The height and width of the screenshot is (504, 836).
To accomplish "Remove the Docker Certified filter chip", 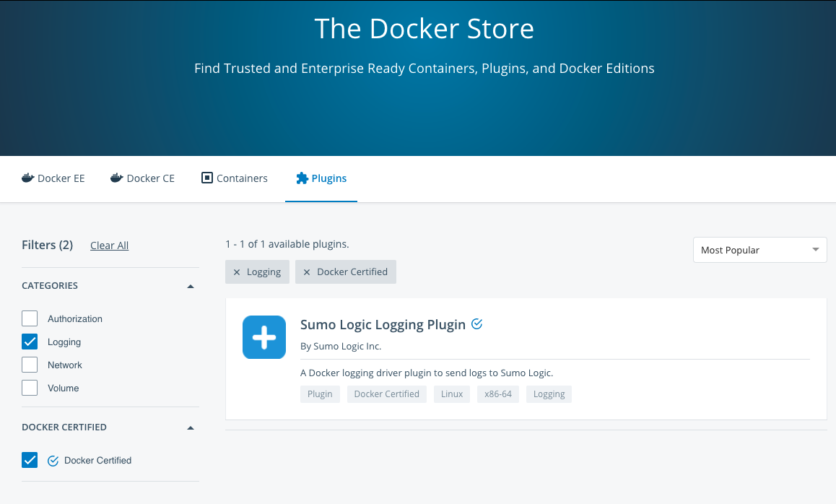I will [306, 271].
